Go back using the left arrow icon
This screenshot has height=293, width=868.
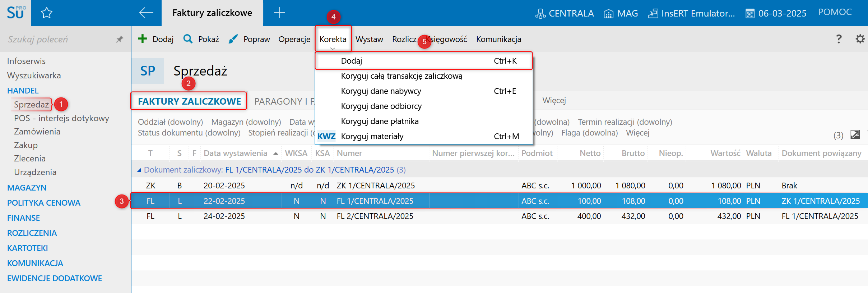point(146,13)
